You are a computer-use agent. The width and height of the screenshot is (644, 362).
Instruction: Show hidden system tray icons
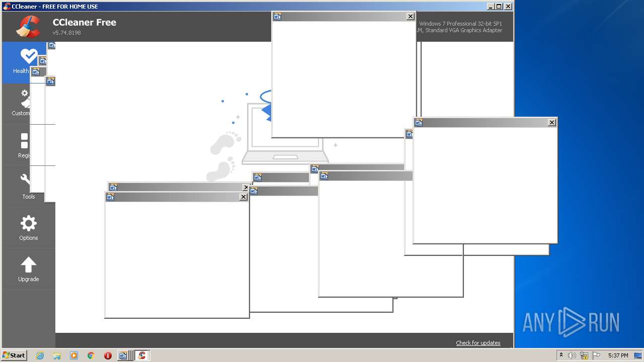tap(561, 355)
